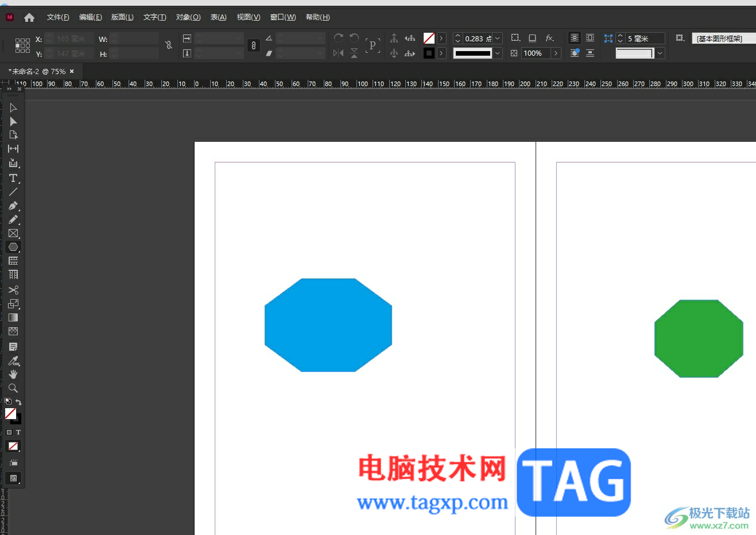Open the stroke weight dropdown

tap(498, 38)
